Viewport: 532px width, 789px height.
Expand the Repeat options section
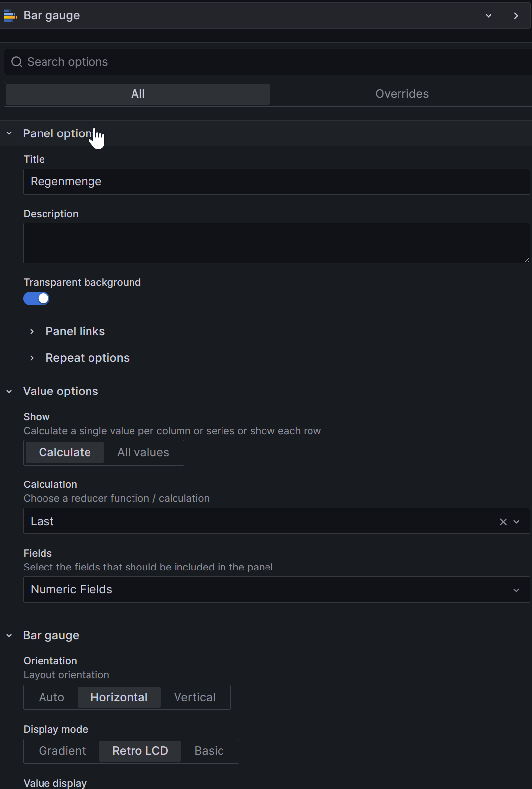tap(87, 358)
